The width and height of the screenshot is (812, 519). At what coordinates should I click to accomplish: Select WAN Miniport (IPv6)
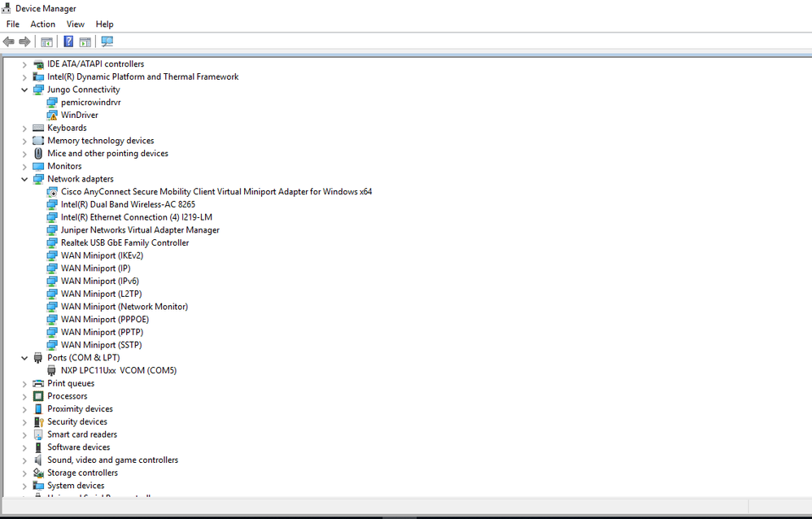point(100,281)
